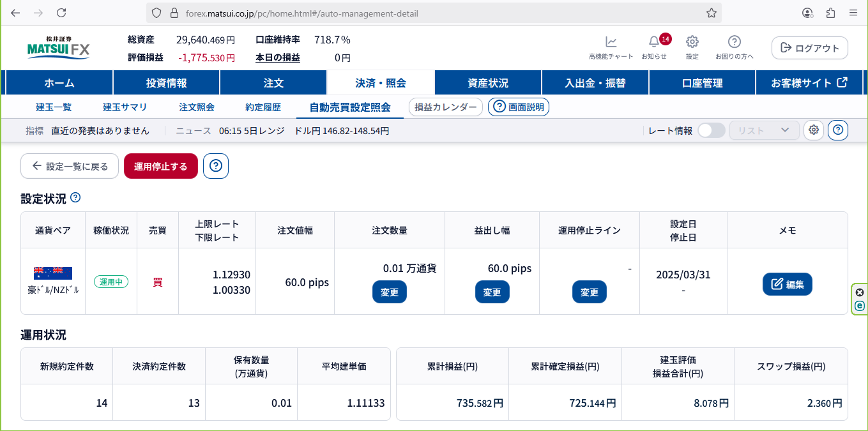Screen dimensions: 868x431
Task: Click the browser forward arrow
Action: coord(38,13)
